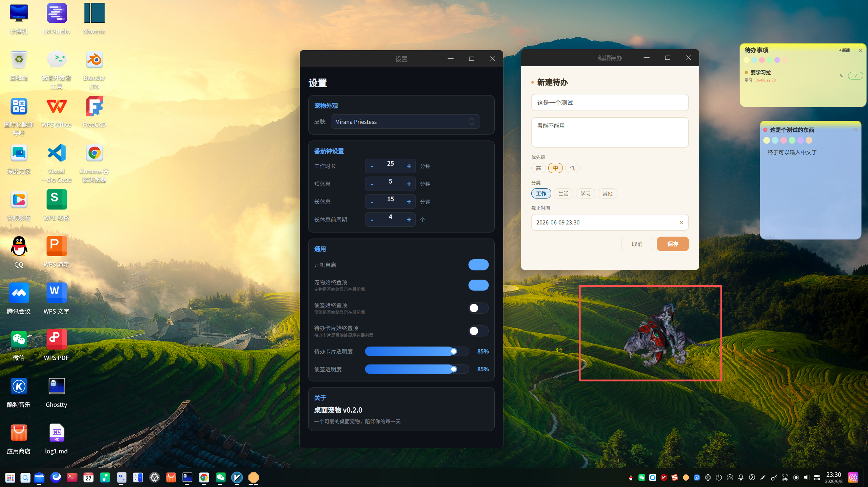
Task: Mark 要学习拉 todo as complete
Action: (x=855, y=76)
